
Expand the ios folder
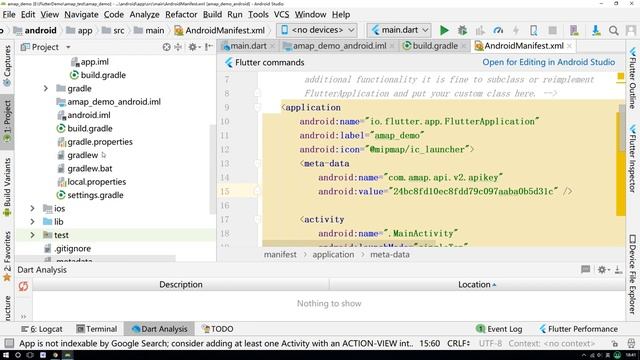[x=32, y=208]
